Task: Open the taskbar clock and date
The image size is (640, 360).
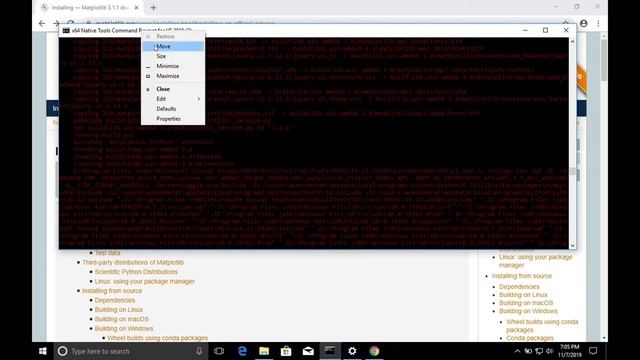Action: click(570, 351)
